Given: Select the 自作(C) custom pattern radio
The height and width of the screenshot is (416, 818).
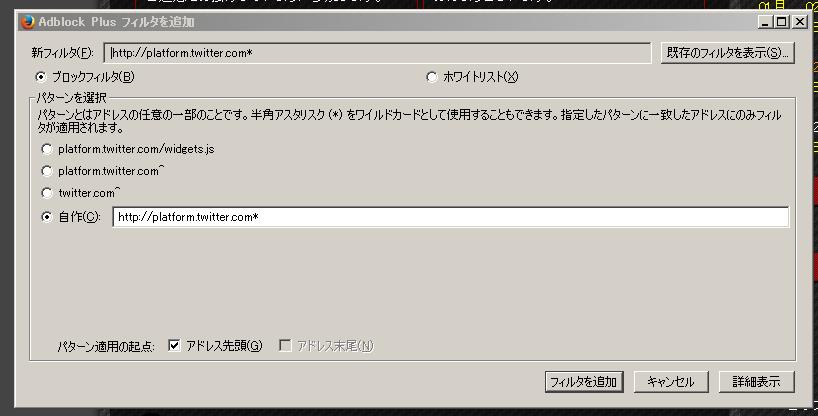Looking at the screenshot, I should 47,217.
